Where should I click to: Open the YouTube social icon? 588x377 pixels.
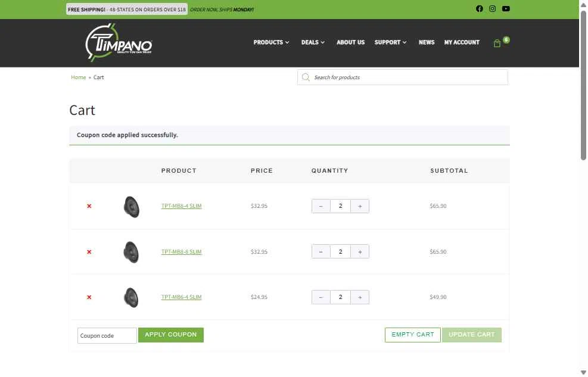click(506, 8)
